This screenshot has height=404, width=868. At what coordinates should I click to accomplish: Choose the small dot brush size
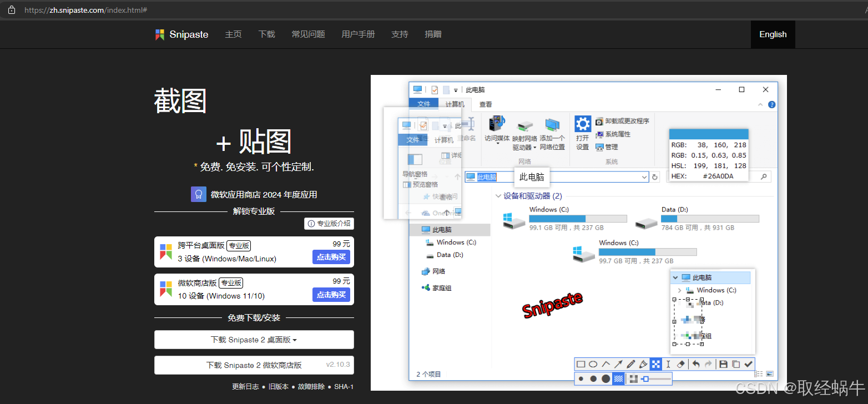pyautogui.click(x=581, y=378)
